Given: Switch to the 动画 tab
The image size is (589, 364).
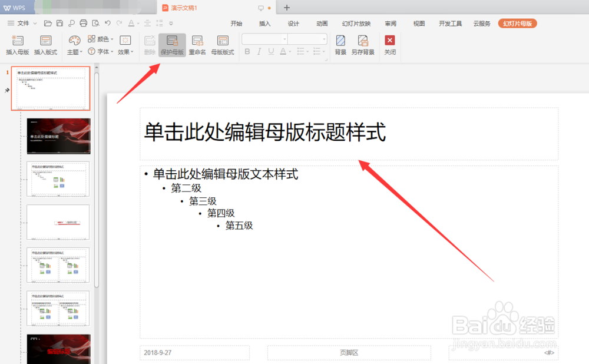Looking at the screenshot, I should (322, 24).
